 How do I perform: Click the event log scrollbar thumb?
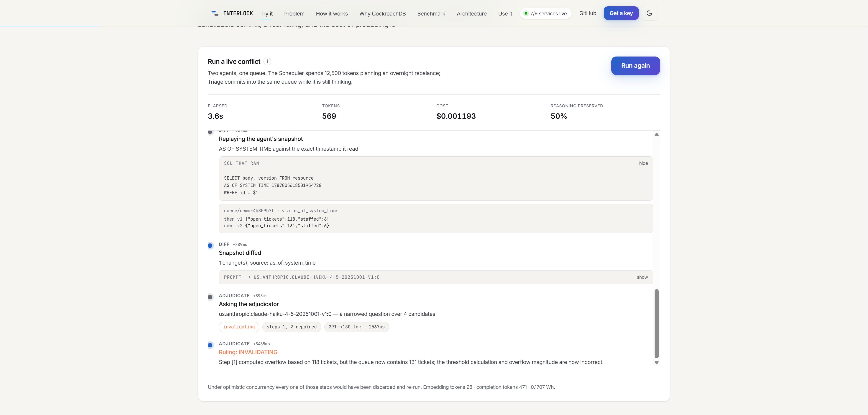[656, 324]
